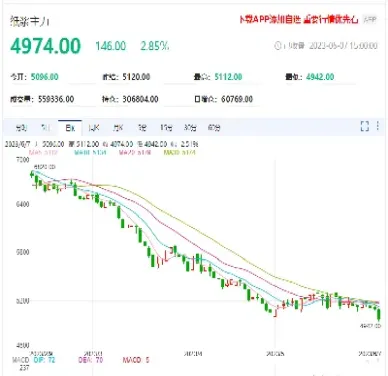The image size is (388, 376).
Task: Click the MACD DIF: 72 indicator value
Action: 44,360
